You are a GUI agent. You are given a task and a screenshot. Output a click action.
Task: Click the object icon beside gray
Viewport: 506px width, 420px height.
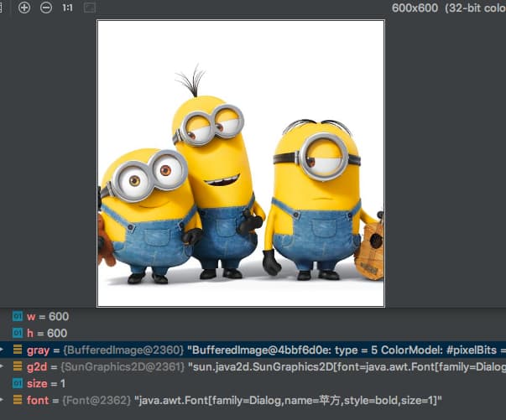pyautogui.click(x=18, y=349)
